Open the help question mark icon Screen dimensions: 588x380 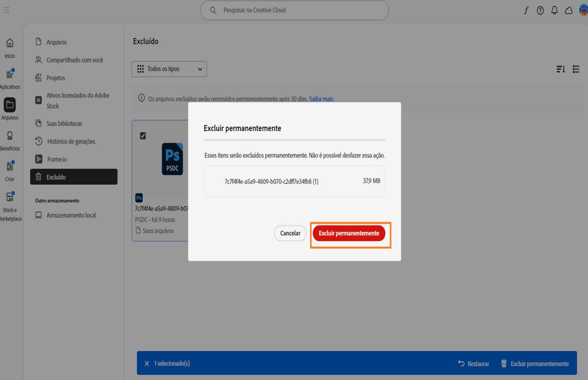pos(540,10)
